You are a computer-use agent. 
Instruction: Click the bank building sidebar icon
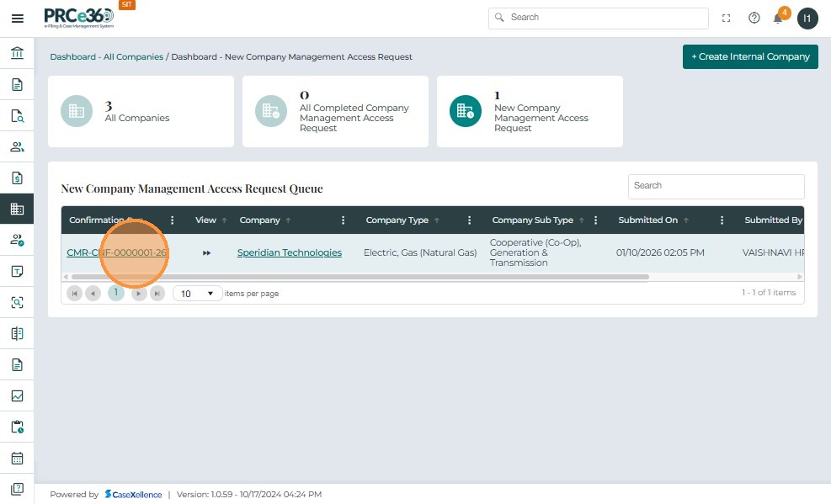point(17,53)
